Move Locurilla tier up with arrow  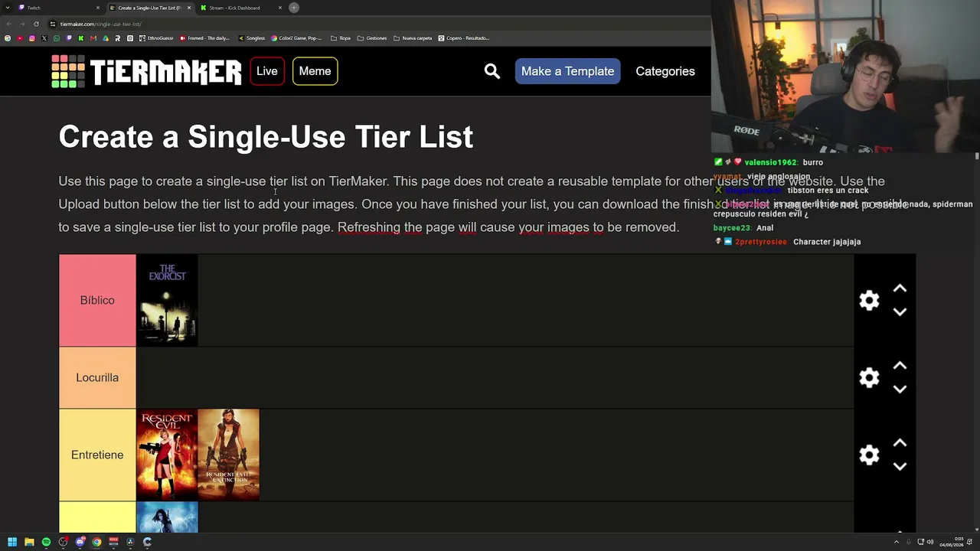point(900,366)
